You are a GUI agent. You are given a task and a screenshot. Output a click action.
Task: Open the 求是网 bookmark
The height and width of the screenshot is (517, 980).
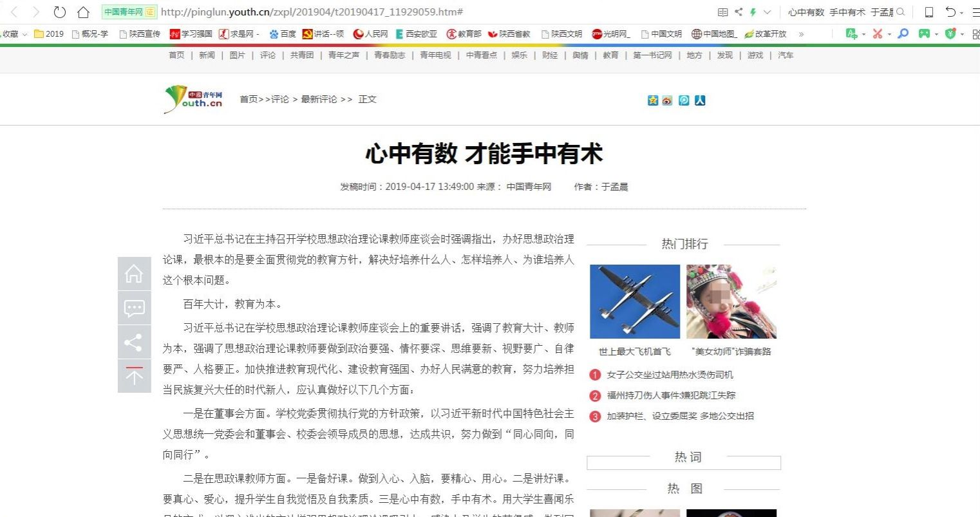240,34
